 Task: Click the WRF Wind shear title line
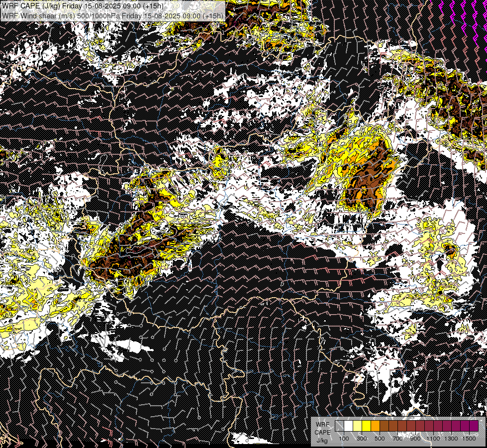point(112,16)
